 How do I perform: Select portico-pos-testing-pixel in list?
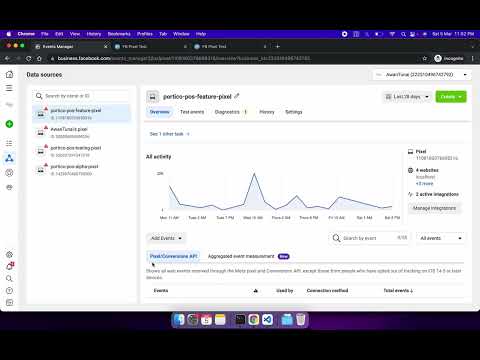click(82, 151)
